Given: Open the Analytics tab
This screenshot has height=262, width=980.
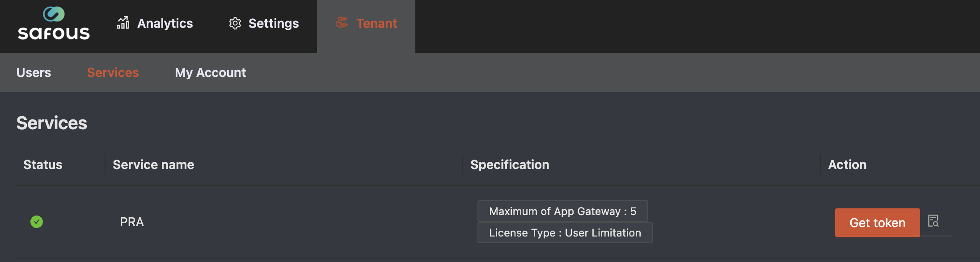Looking at the screenshot, I should [x=165, y=23].
